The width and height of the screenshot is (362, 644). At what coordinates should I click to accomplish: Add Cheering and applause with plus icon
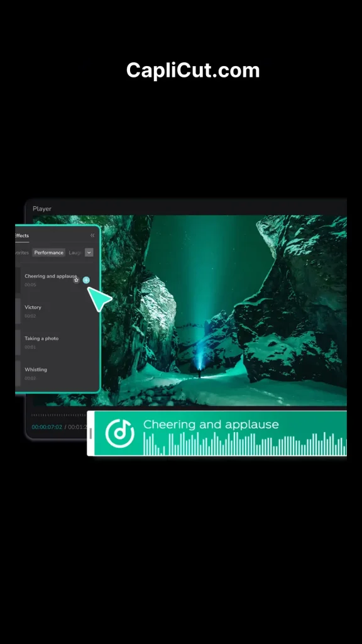point(86,280)
